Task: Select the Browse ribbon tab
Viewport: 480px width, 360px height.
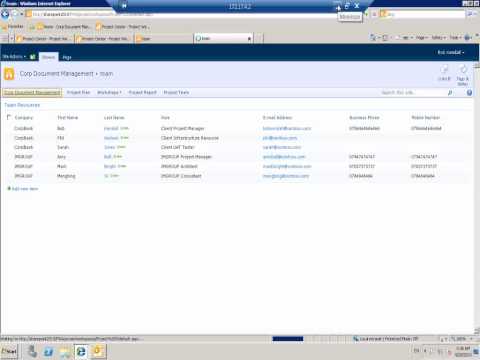Action: click(49, 57)
